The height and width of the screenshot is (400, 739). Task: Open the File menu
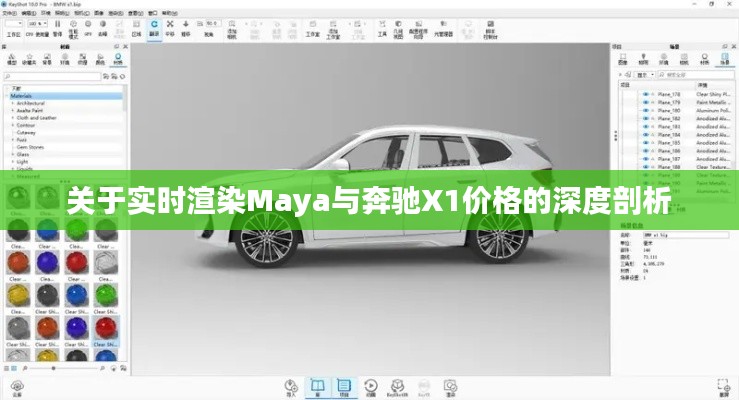[9, 14]
